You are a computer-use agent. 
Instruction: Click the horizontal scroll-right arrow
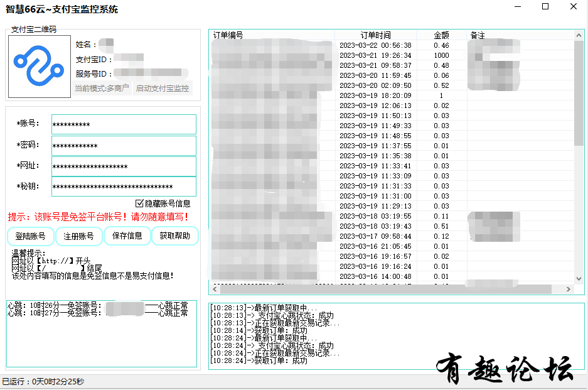pos(569,289)
